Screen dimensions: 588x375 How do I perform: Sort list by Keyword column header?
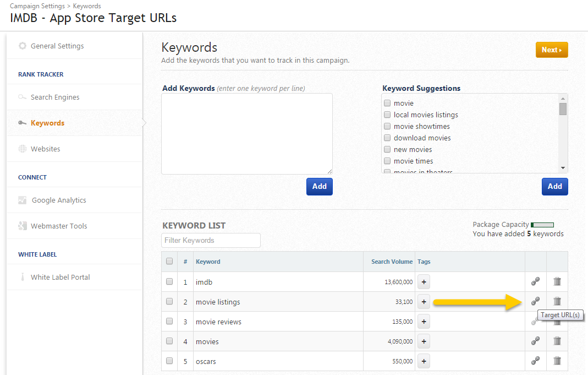tap(208, 262)
